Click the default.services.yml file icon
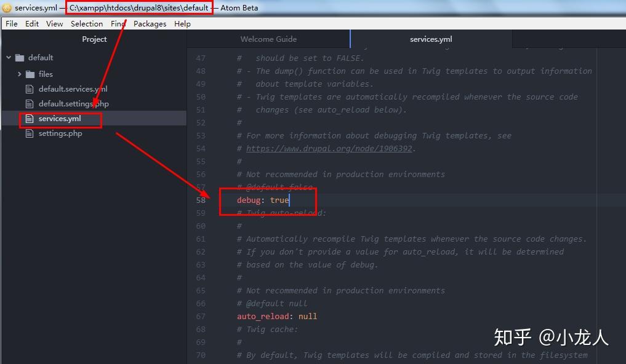The image size is (626, 364). point(29,89)
